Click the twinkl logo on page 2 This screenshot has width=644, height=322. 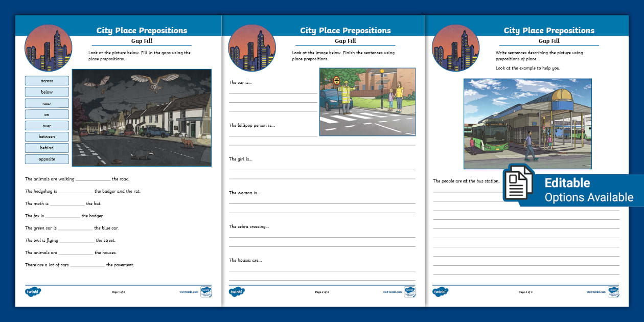tap(237, 292)
